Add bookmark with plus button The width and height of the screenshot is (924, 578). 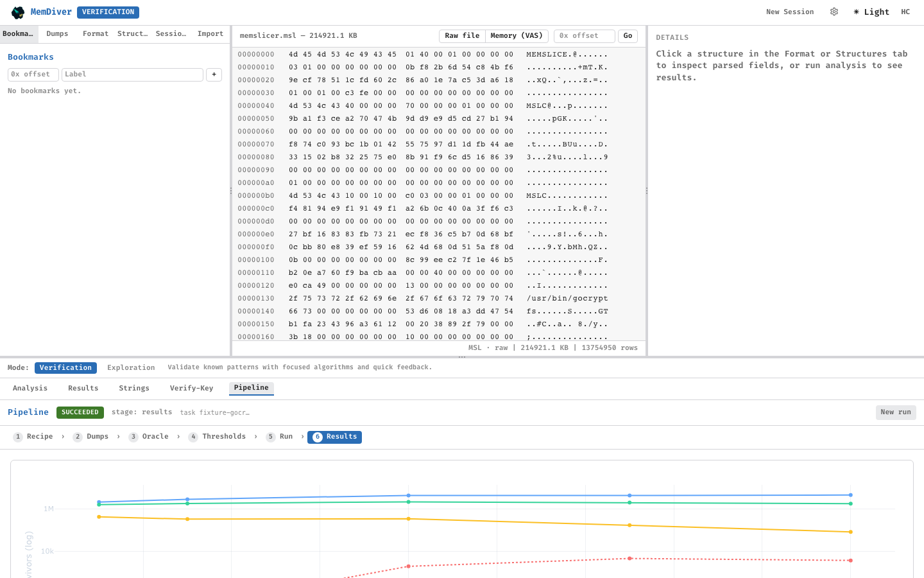[214, 74]
